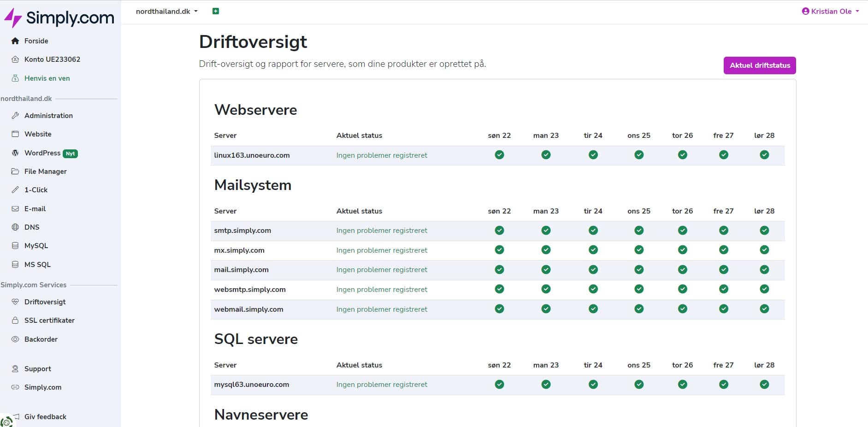Click the MySQL database icon
Screen dimensions: 868x427
[x=15, y=245]
